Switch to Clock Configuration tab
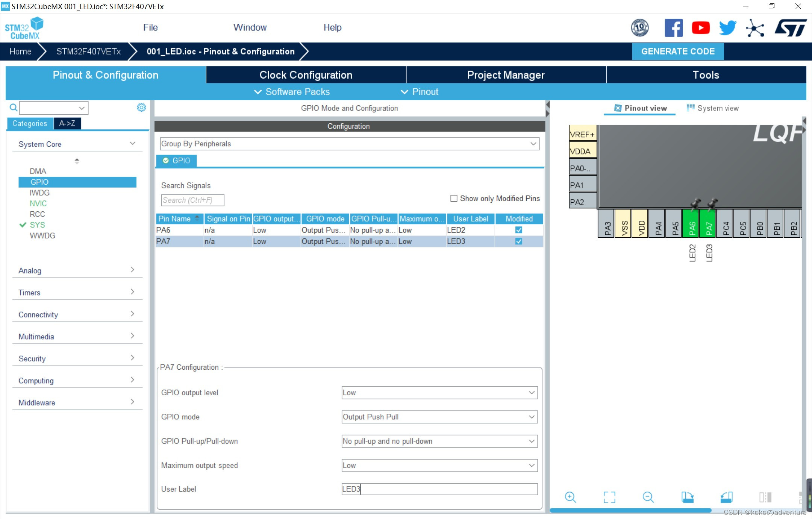Image resolution: width=812 pixels, height=519 pixels. [306, 75]
